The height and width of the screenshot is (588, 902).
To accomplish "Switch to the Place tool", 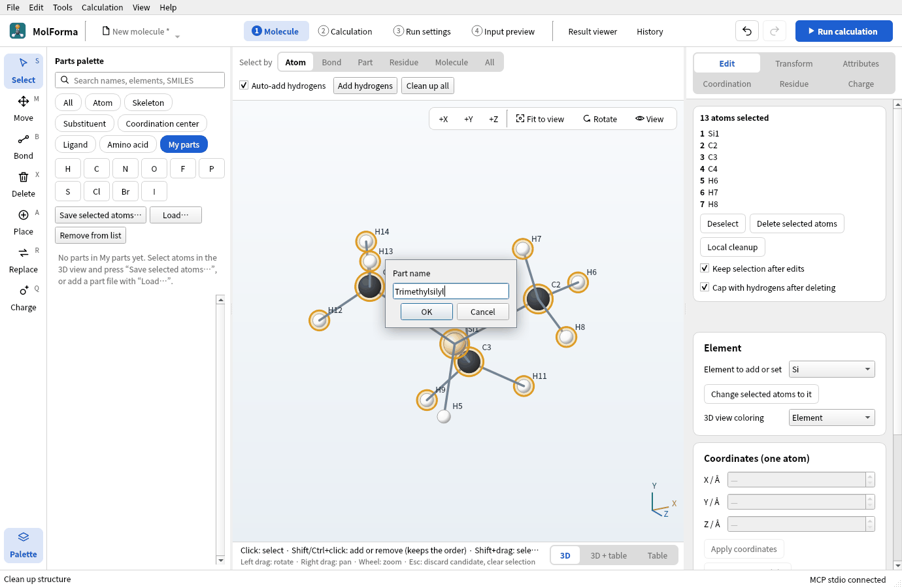I will point(24,222).
